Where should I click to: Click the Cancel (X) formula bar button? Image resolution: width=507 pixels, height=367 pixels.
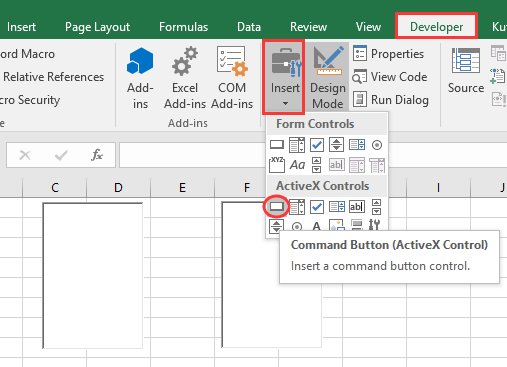click(x=25, y=155)
